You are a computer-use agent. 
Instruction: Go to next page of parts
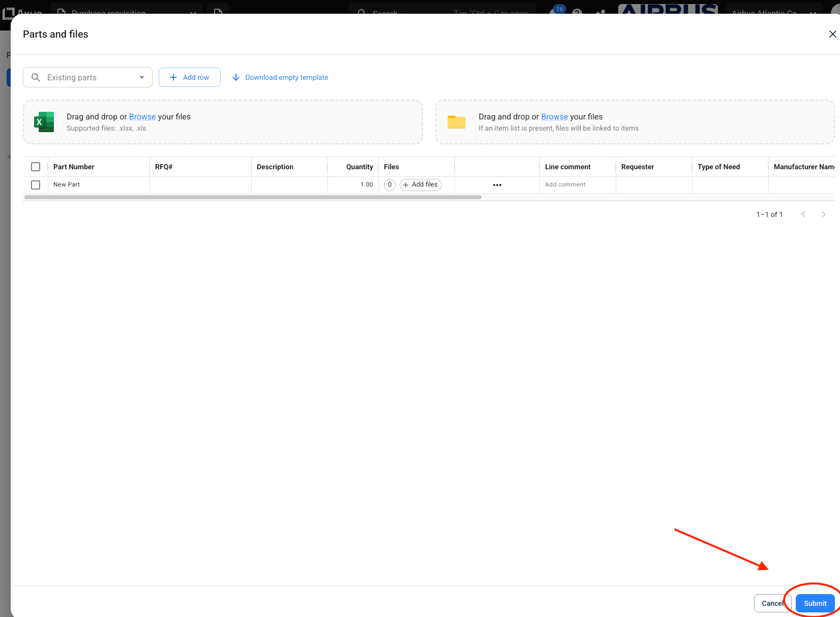tap(823, 214)
